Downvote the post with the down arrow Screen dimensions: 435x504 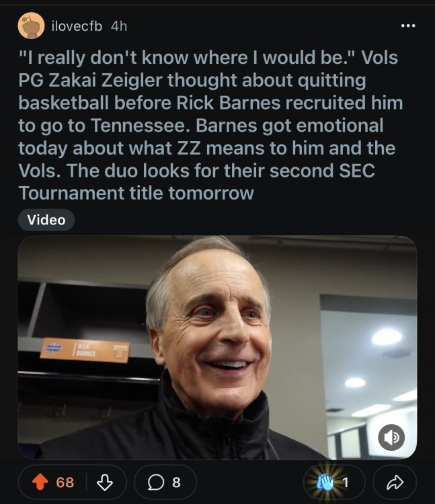tap(103, 482)
